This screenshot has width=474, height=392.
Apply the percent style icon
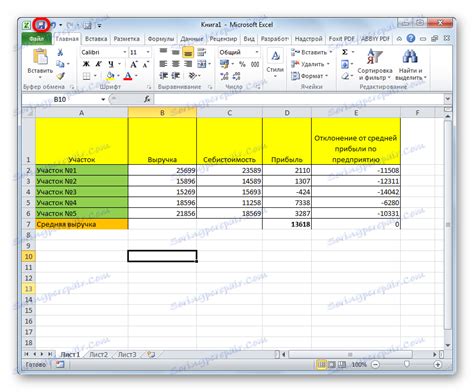tap(242, 64)
